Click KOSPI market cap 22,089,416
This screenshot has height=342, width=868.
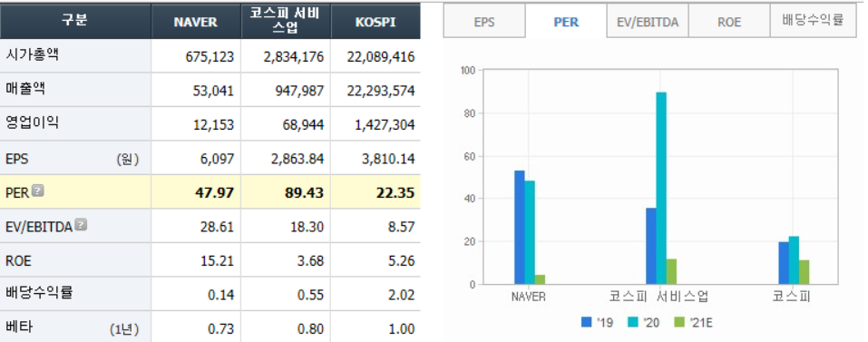coord(381,56)
